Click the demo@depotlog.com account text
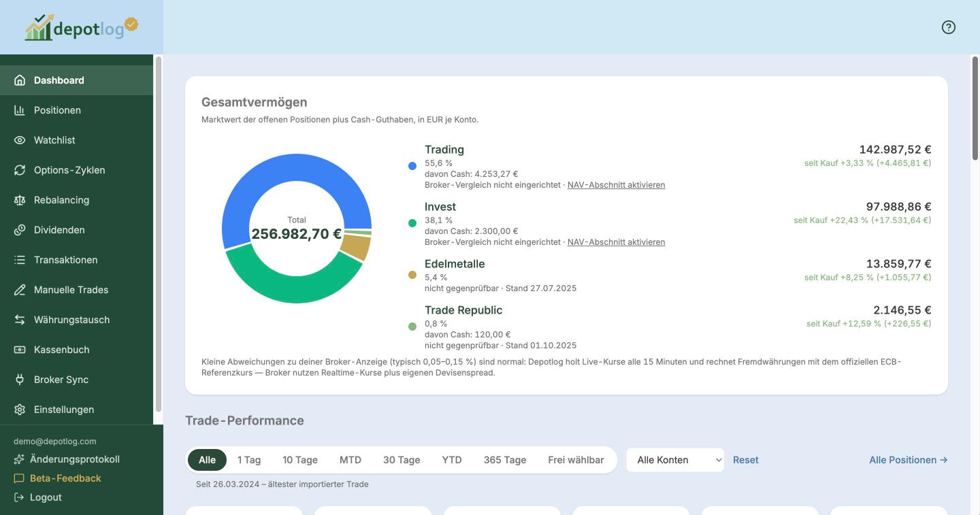Screen dimensions: 980x515 coord(55,442)
